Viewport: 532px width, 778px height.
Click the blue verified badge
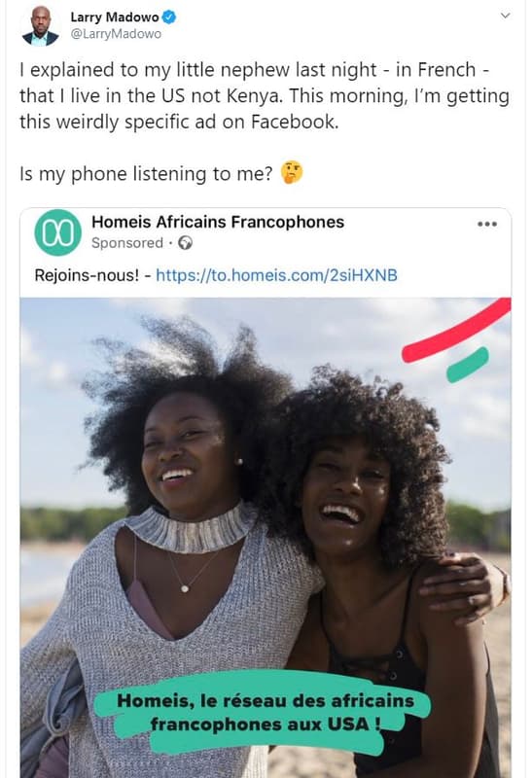(x=169, y=18)
